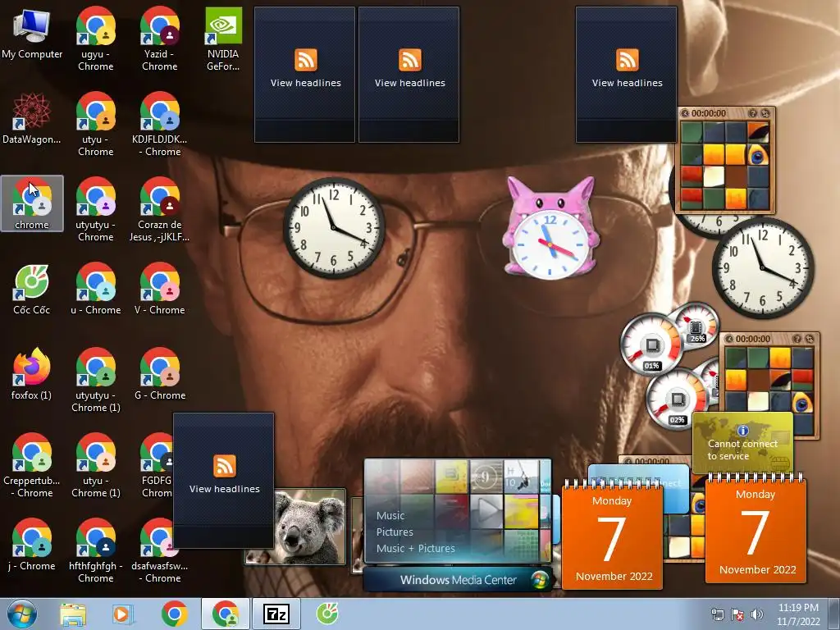
Task: Pause the timer on the lower-right picture puzzle
Action: [728, 339]
